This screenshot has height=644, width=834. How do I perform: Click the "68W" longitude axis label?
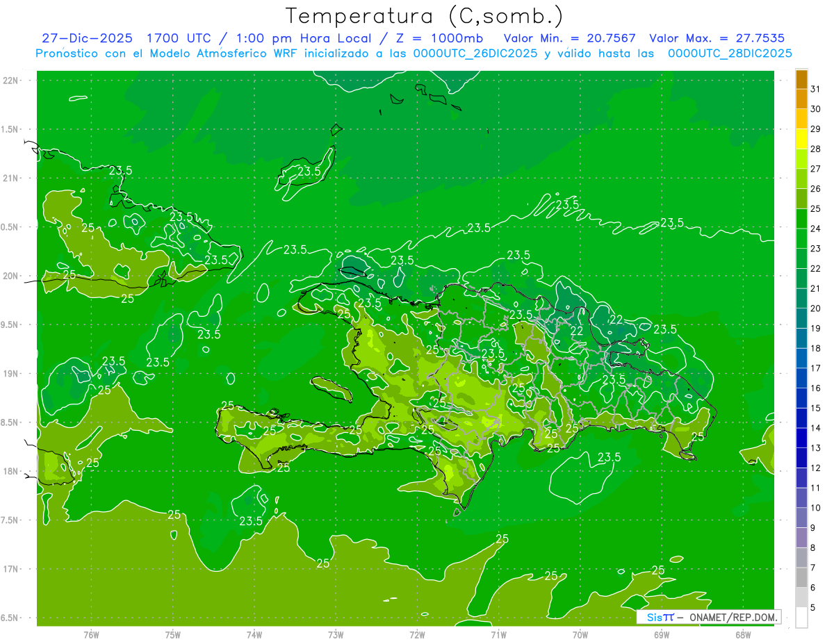[742, 634]
